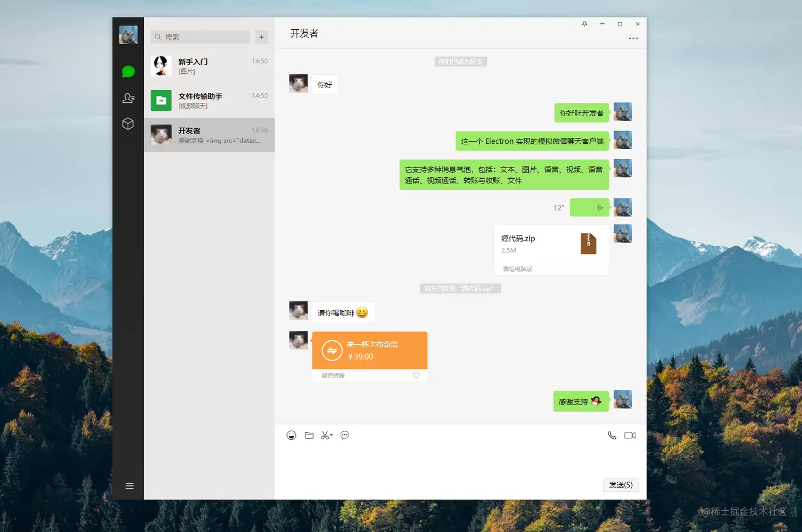This screenshot has height=532, width=802.
Task: Click the 发送(S) send button
Action: (620, 484)
